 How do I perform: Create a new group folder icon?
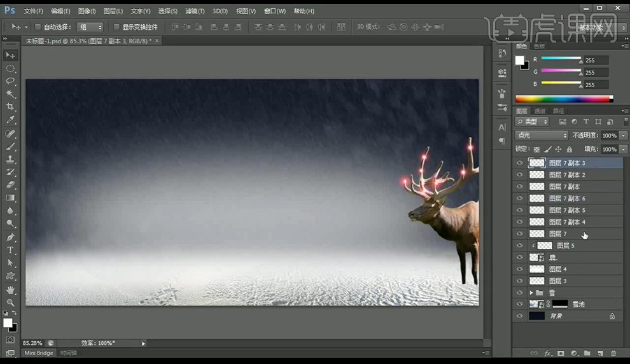click(587, 353)
